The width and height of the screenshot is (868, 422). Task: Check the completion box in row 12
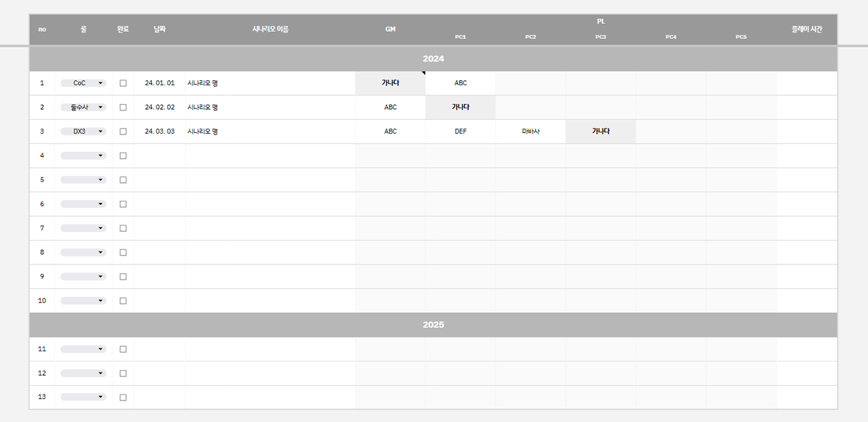pyautogui.click(x=123, y=374)
